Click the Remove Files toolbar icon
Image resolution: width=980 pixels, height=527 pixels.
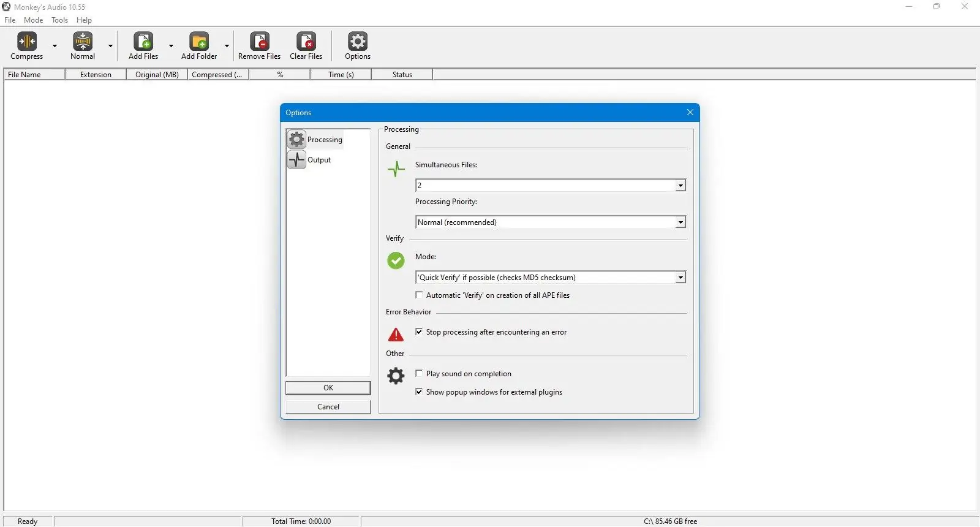pos(260,41)
